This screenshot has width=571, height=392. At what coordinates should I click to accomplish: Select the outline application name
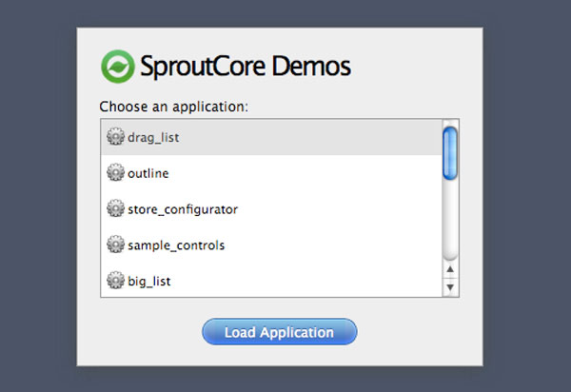click(148, 173)
